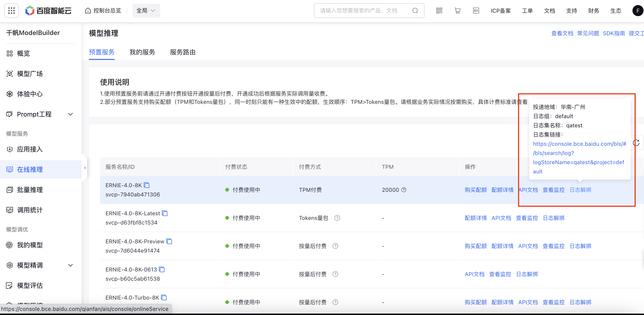This screenshot has width=644, height=315.
Task: Click help icon for ERNIE-4.0-8K-0613 按量后付费
Action: (336, 274)
